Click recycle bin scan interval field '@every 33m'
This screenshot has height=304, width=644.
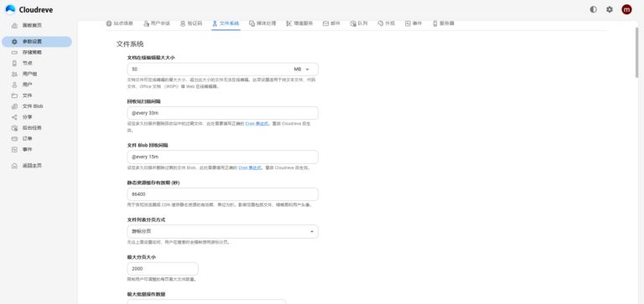pyautogui.click(x=222, y=113)
